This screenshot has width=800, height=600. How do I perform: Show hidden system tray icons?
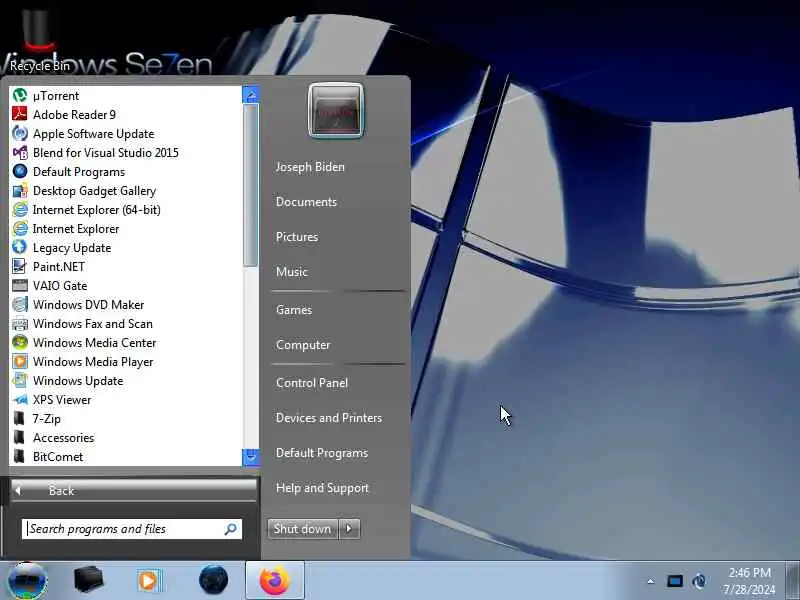coord(651,581)
